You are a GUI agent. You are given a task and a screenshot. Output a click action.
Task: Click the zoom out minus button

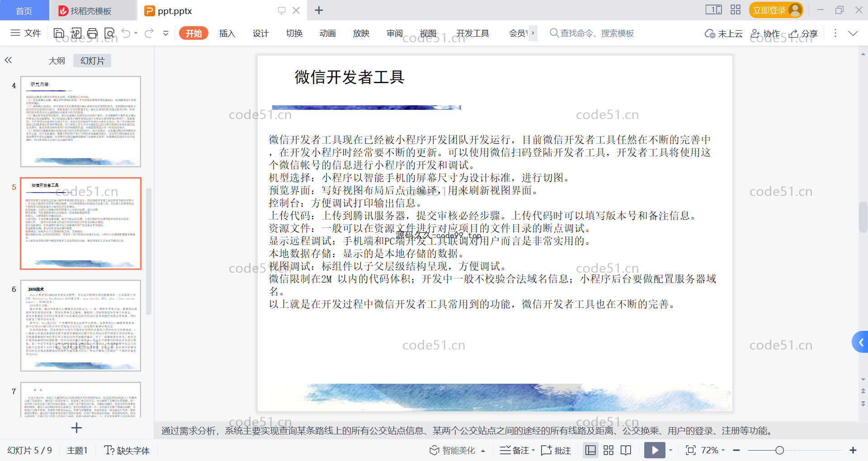tap(736, 450)
